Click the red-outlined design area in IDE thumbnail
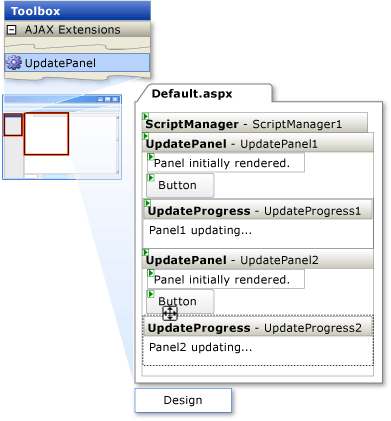 click(46, 134)
